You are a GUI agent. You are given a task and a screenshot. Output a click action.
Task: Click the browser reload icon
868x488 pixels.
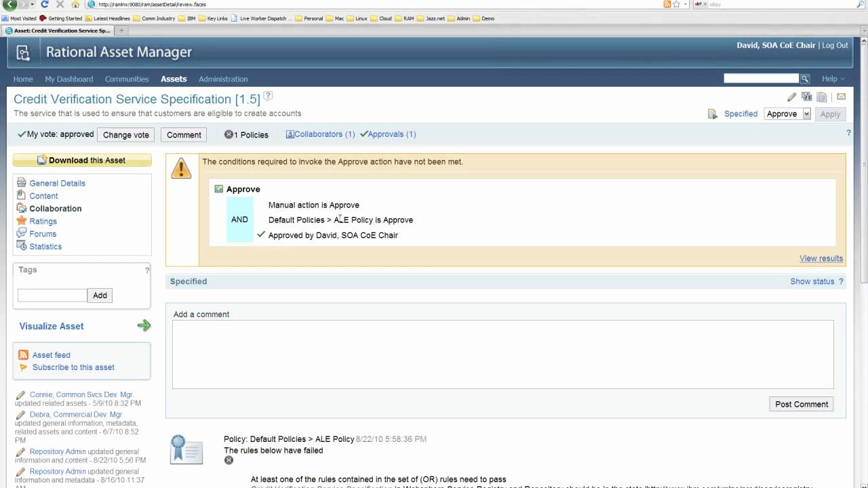(x=45, y=4)
